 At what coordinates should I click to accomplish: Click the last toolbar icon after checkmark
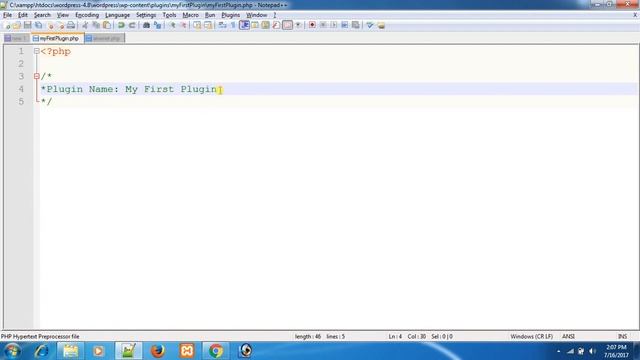coord(381,25)
